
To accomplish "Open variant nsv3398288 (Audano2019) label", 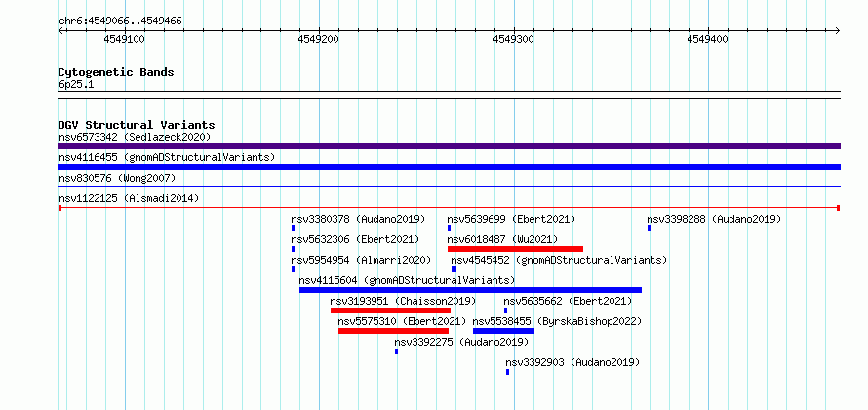I will (714, 219).
